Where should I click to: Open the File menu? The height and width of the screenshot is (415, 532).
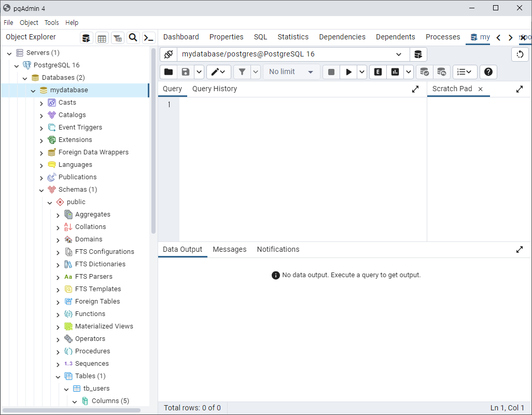coord(8,22)
